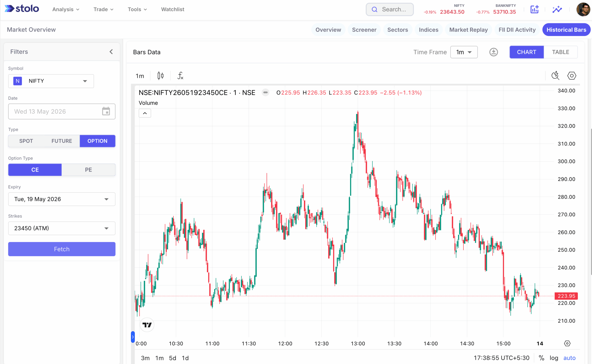Click the search magnifier icon
The width and height of the screenshot is (592, 364).
pyautogui.click(x=374, y=9)
